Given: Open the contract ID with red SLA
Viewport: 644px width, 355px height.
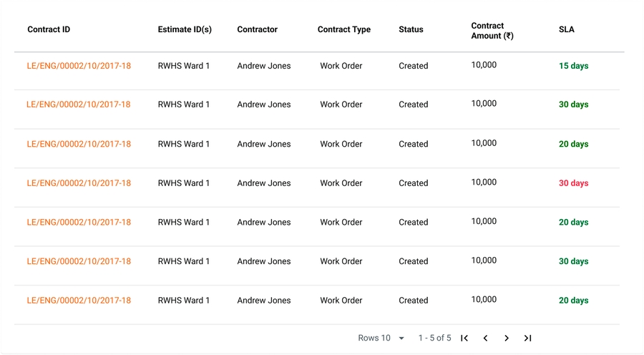Looking at the screenshot, I should click(79, 183).
